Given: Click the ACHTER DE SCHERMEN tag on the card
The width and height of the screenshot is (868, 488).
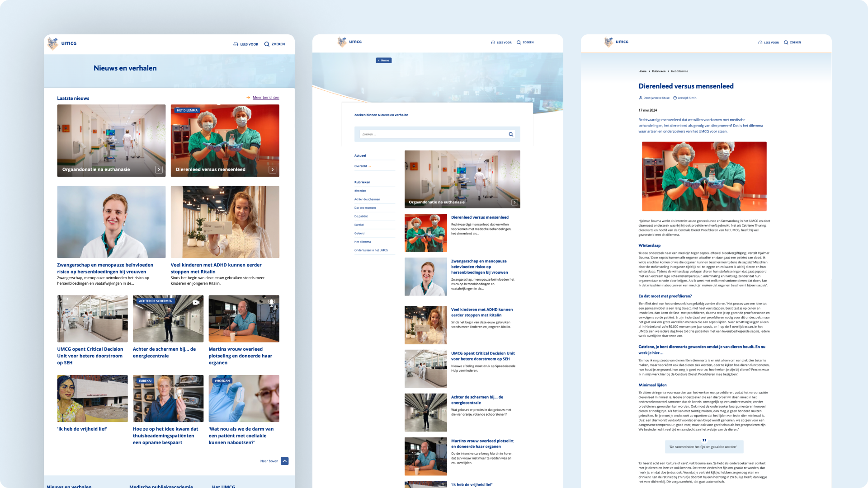Looking at the screenshot, I should 156,301.
